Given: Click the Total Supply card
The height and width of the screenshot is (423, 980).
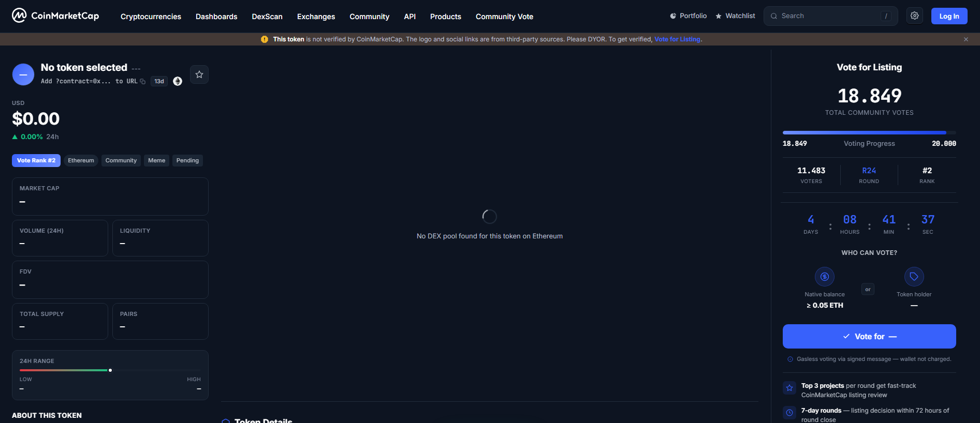Looking at the screenshot, I should tap(60, 322).
